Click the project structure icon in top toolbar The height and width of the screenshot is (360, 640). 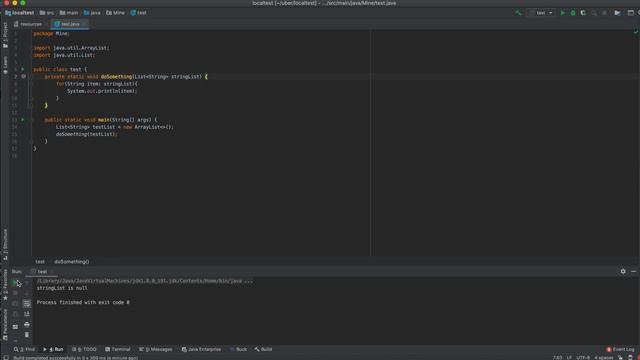(617, 13)
